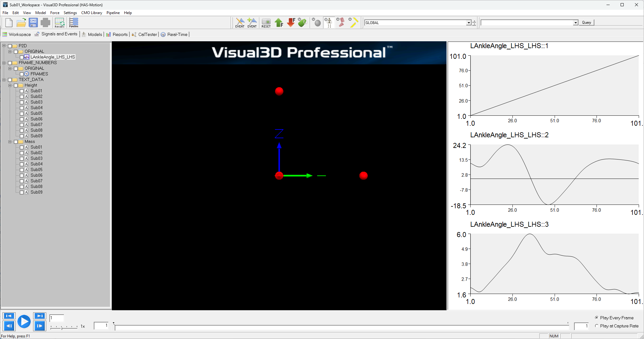Switch to the Reports tab
The height and width of the screenshot is (339, 644).
tap(117, 34)
